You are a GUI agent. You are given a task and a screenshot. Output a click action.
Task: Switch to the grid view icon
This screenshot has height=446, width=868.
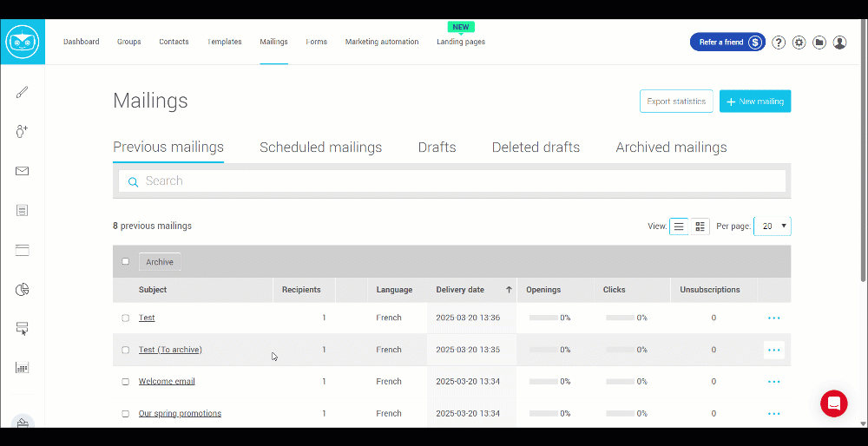coord(700,226)
